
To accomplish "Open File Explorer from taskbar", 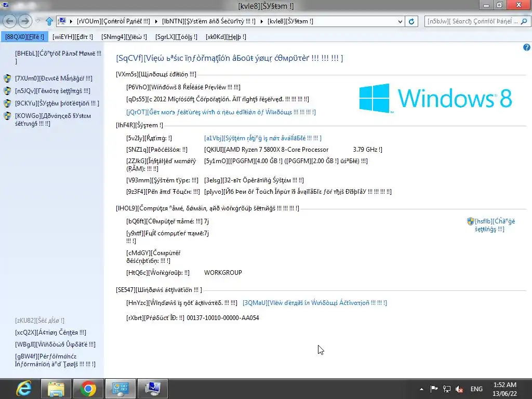I will coord(56,389).
